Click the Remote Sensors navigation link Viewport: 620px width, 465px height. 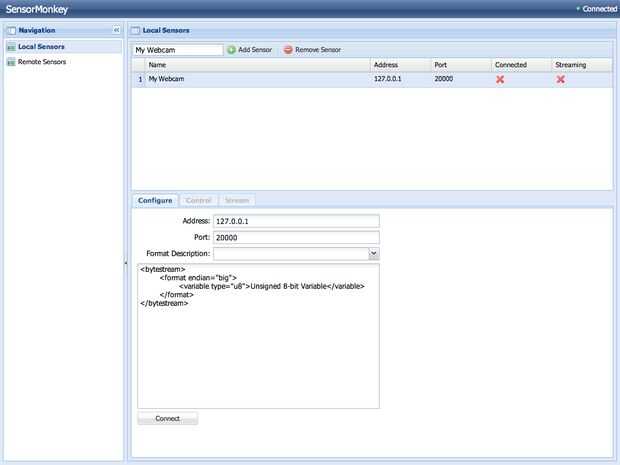42,62
